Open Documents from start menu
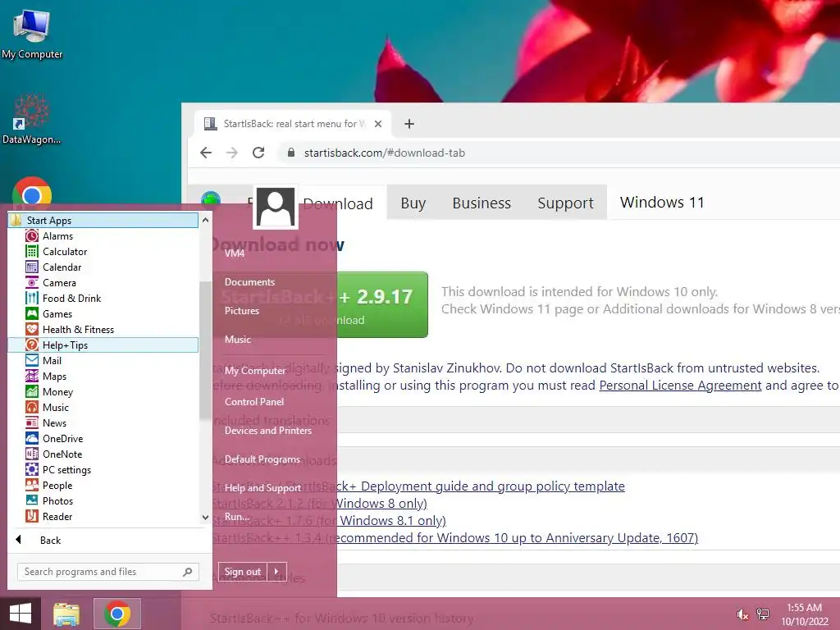This screenshot has height=630, width=840. [x=249, y=282]
